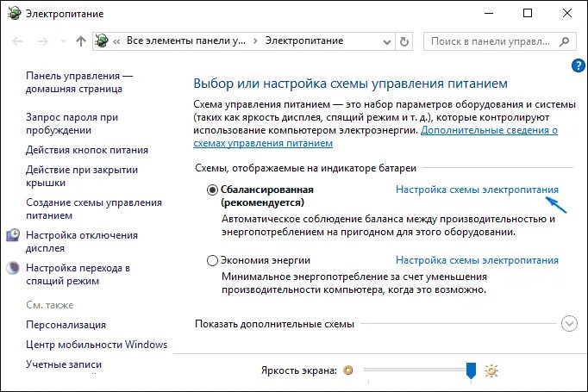Viewport: 588px width, 392px height.
Task: Close the Электропитание window
Action: click(567, 13)
